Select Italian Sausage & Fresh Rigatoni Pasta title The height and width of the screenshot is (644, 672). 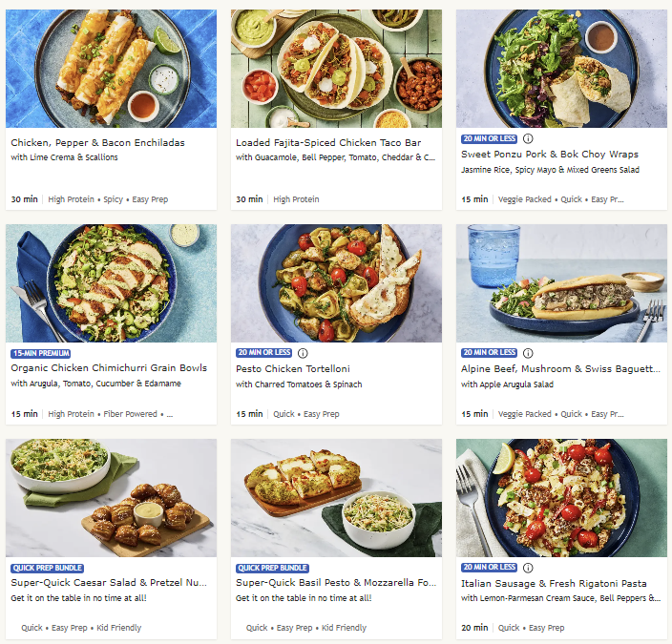(554, 584)
